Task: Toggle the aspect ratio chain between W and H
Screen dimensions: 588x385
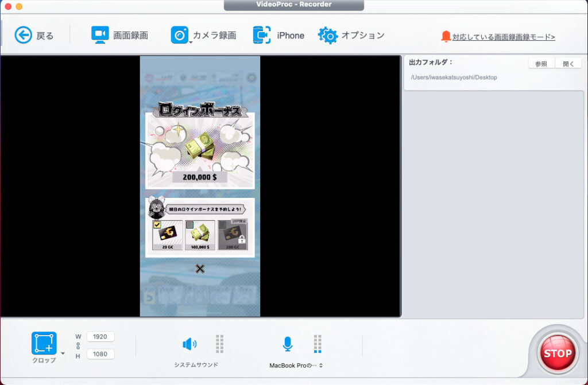Action: 78,345
